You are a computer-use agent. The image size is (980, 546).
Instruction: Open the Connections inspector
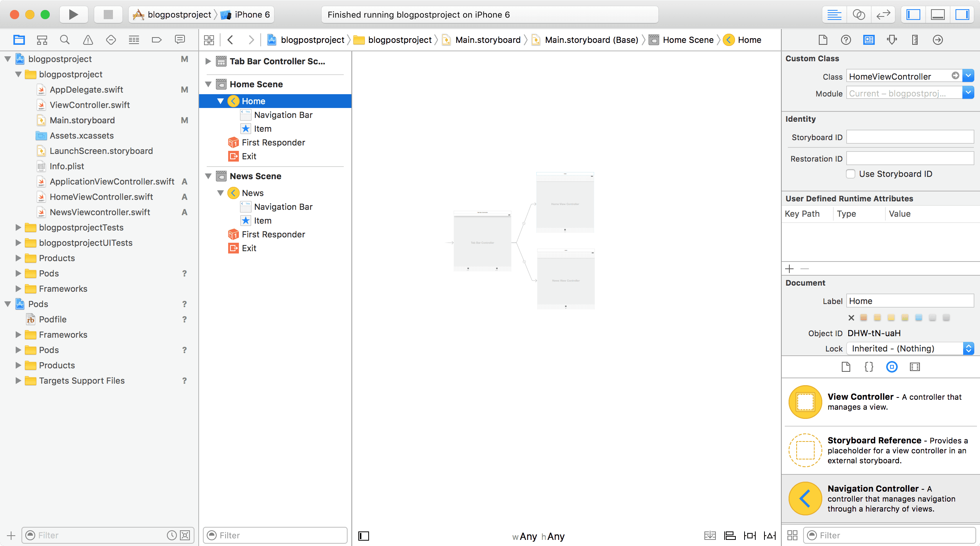coord(938,40)
